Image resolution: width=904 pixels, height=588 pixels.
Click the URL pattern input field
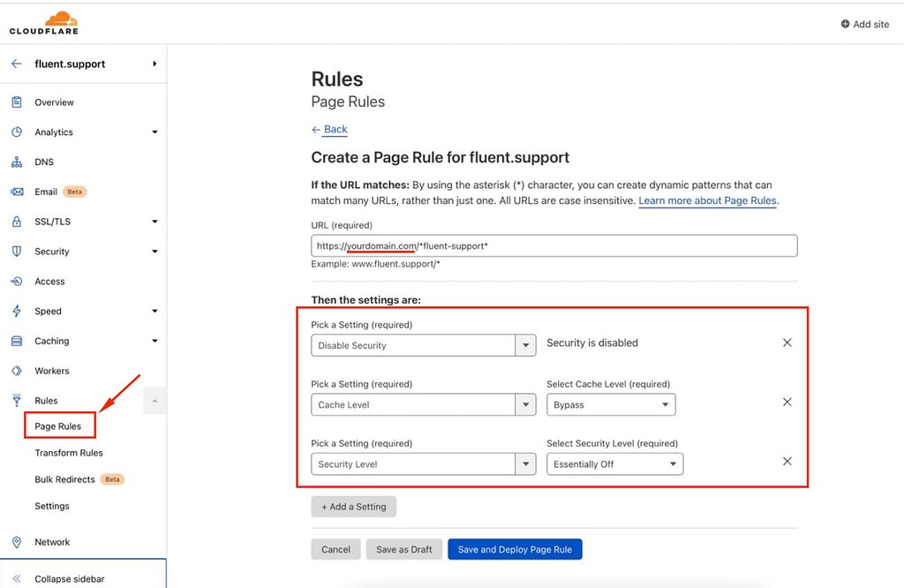[554, 245]
